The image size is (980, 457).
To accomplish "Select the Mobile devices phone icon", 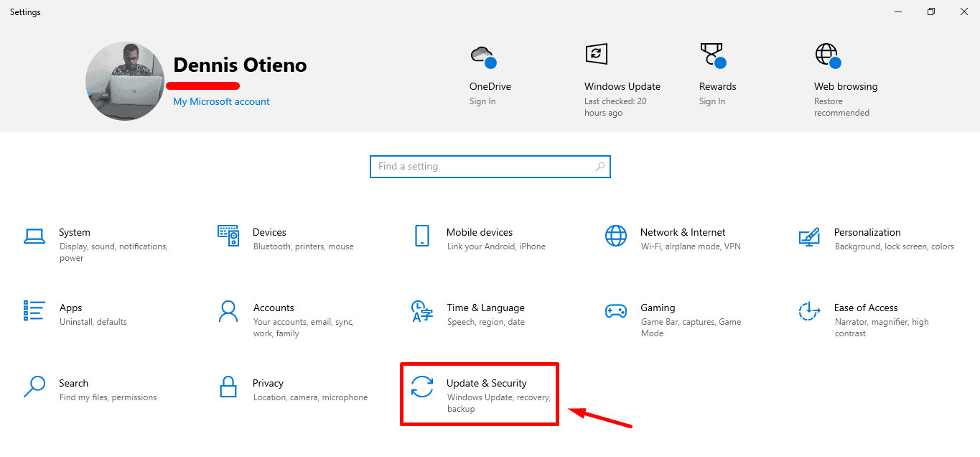I will tap(422, 236).
